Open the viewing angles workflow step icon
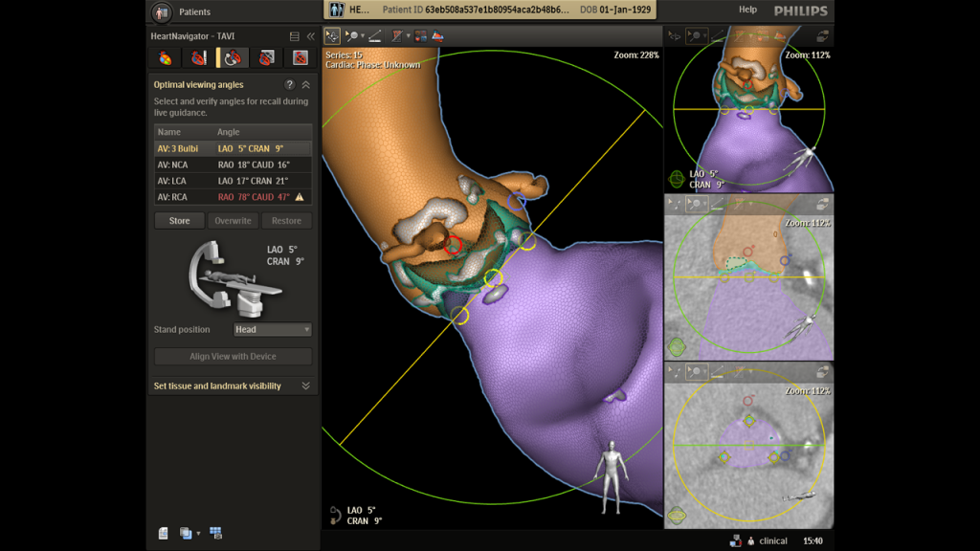Viewport: 980px width, 551px height. tap(233, 58)
